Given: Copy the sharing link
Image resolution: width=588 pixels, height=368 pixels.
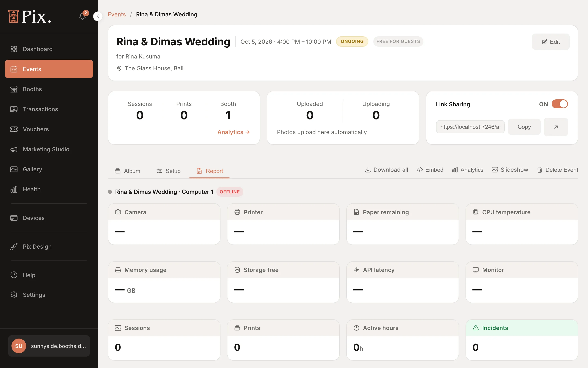Looking at the screenshot, I should coord(524,127).
